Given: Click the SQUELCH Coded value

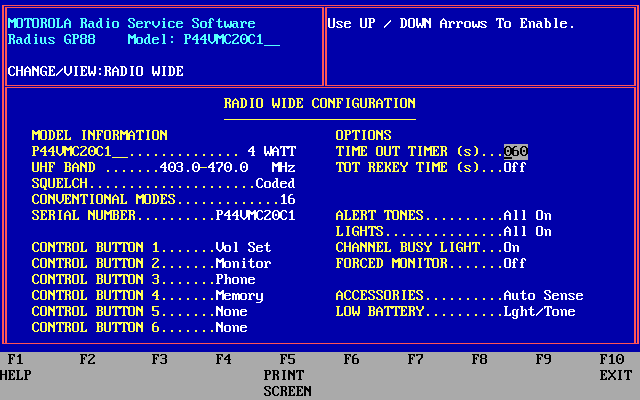Looking at the screenshot, I should pos(276,183).
